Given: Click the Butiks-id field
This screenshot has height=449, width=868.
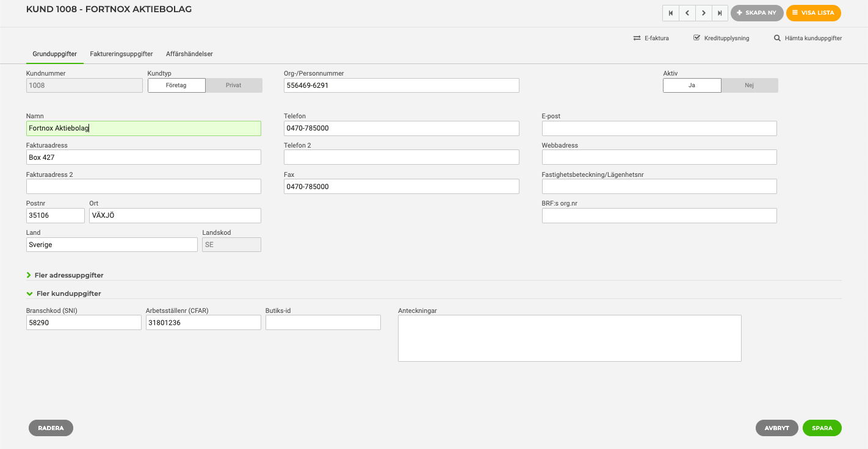Looking at the screenshot, I should click(323, 323).
